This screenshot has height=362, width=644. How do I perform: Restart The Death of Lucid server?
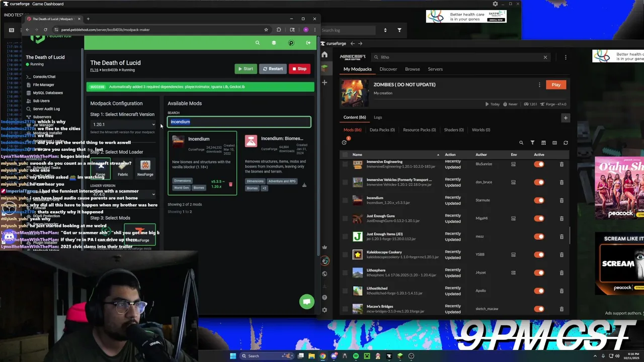273,69
